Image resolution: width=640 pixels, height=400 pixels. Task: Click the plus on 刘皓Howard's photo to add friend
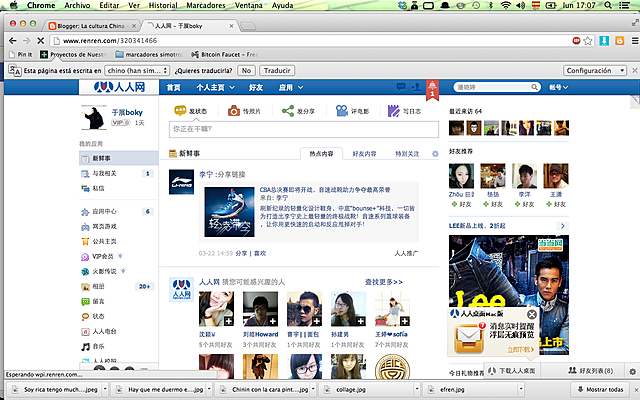pos(272,321)
